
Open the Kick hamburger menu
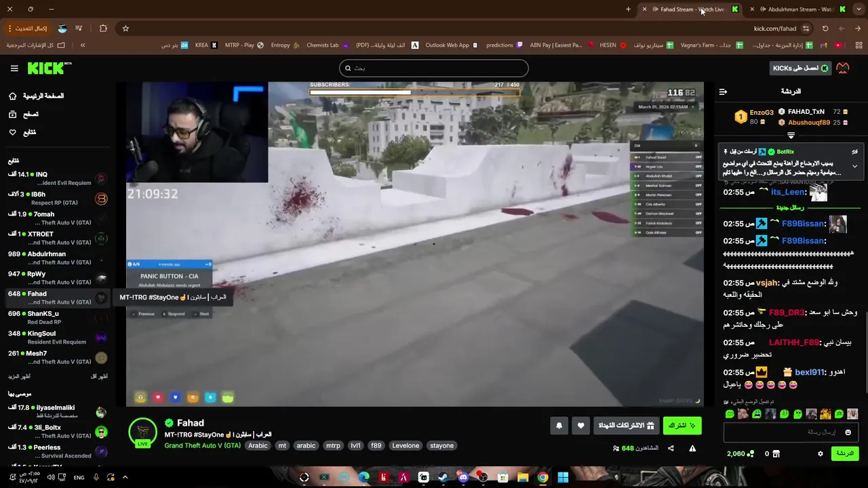click(x=14, y=68)
